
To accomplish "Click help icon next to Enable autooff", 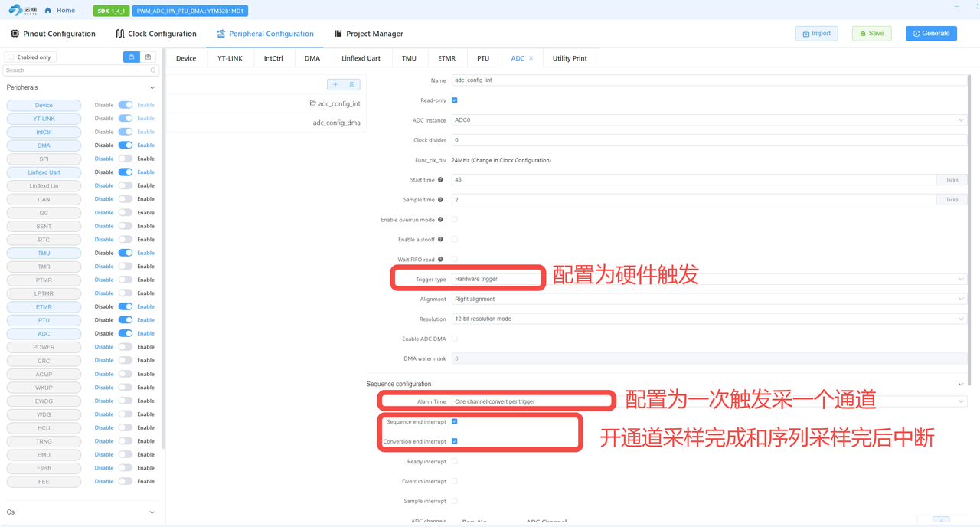I will 440,240.
